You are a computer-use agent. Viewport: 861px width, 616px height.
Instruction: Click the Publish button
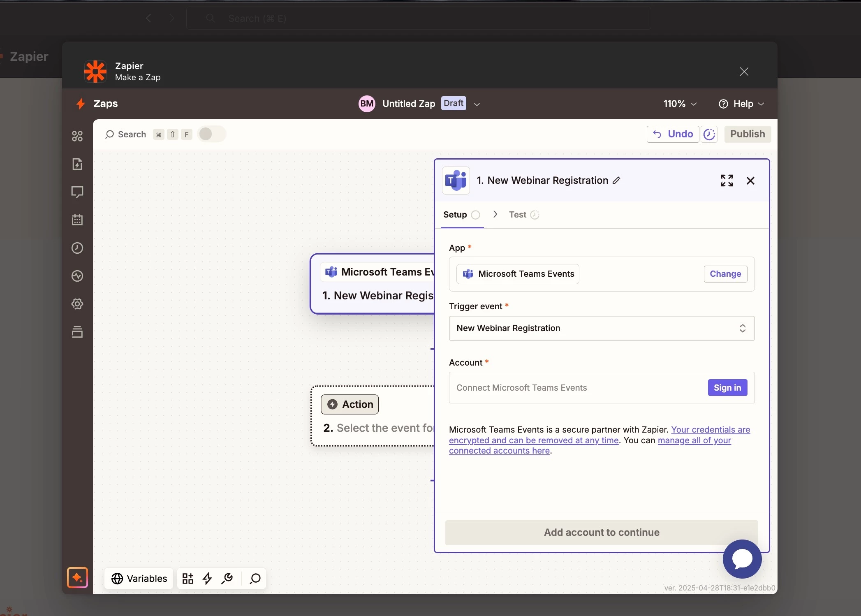pyautogui.click(x=748, y=134)
